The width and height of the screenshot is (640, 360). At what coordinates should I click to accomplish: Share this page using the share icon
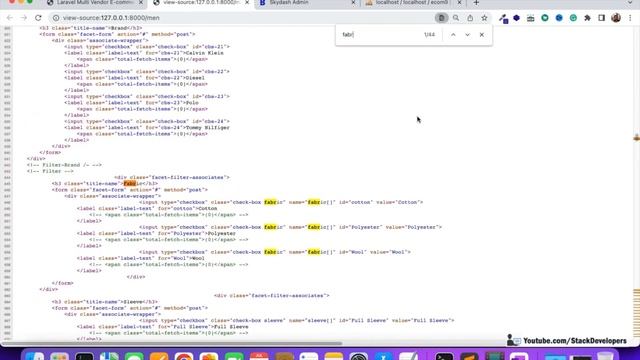click(470, 18)
